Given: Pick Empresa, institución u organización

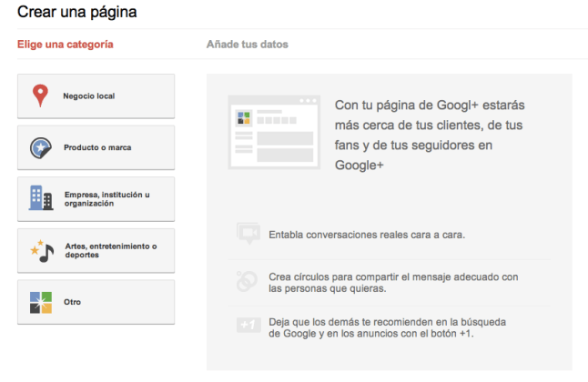Looking at the screenshot, I should pyautogui.click(x=96, y=199).
